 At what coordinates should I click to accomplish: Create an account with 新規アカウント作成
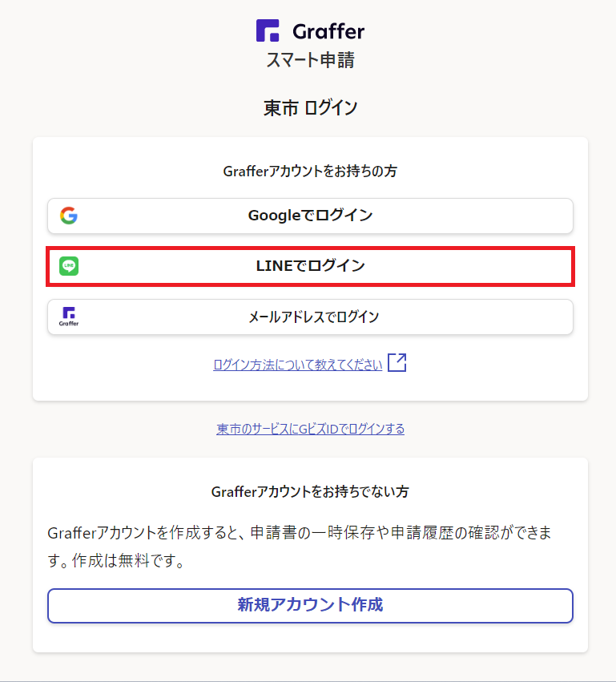coord(310,605)
